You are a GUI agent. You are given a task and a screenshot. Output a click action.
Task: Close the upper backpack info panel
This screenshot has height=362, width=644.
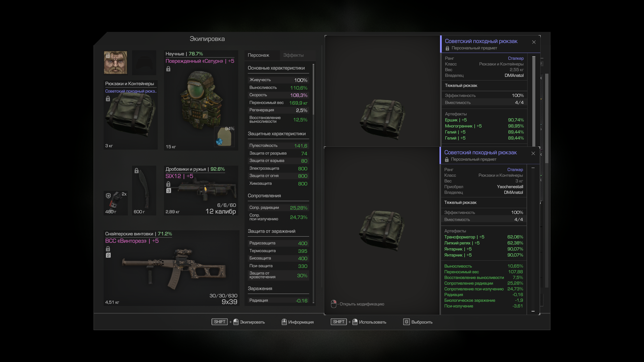pyautogui.click(x=534, y=42)
